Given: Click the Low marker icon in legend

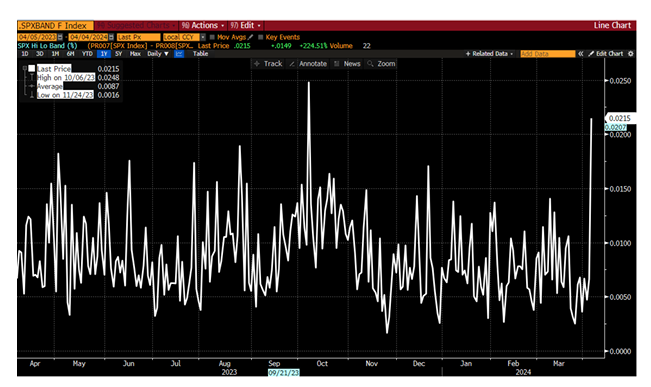Looking at the screenshot, I should 32,95.
